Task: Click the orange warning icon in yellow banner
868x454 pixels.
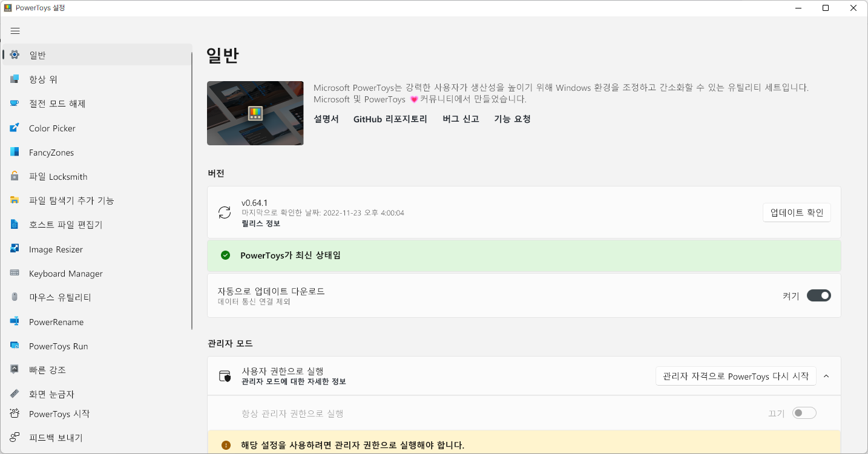Action: tap(226, 446)
